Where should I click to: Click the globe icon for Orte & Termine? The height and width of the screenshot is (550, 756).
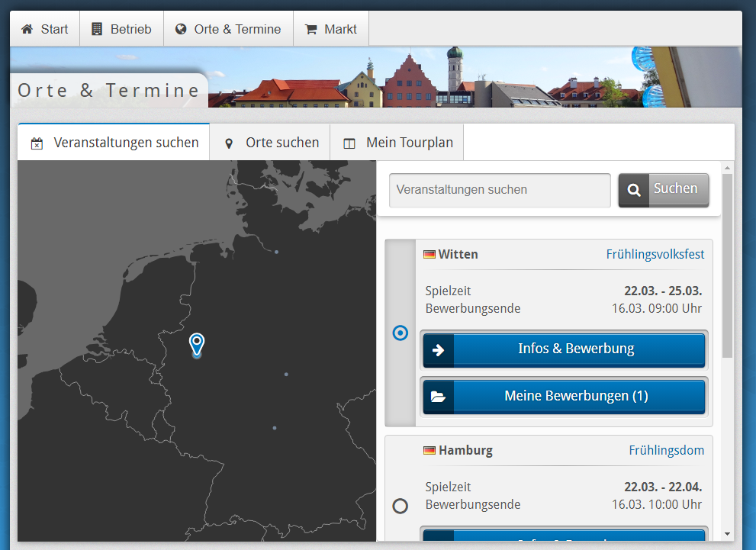pyautogui.click(x=181, y=30)
